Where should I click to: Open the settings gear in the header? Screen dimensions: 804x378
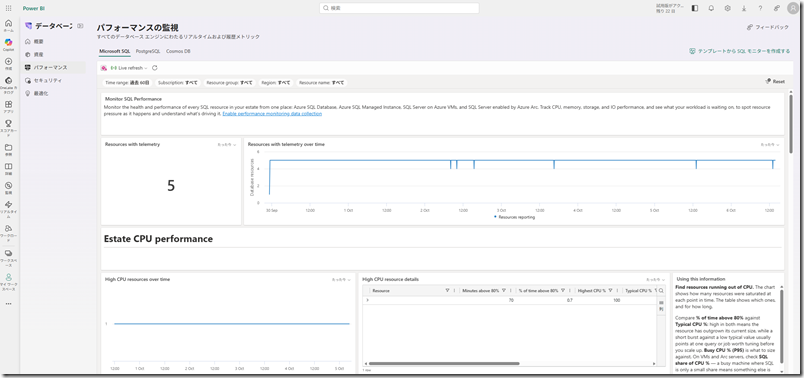tap(728, 8)
